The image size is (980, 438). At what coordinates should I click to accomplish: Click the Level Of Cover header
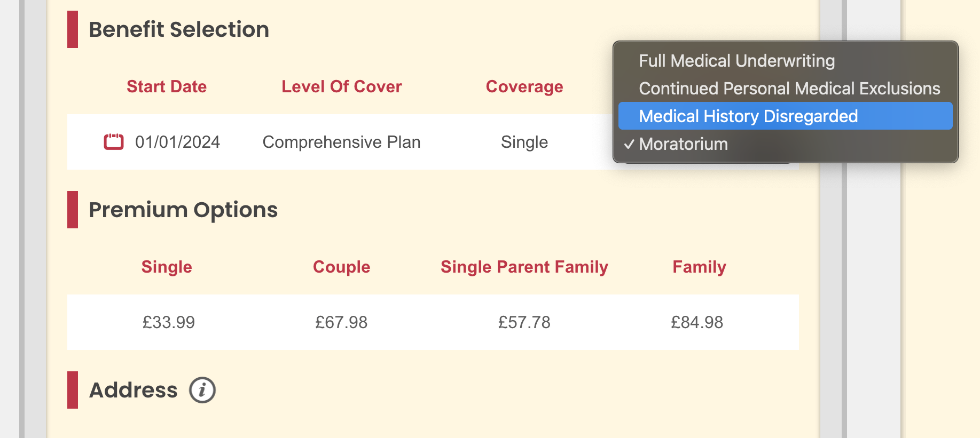(341, 86)
